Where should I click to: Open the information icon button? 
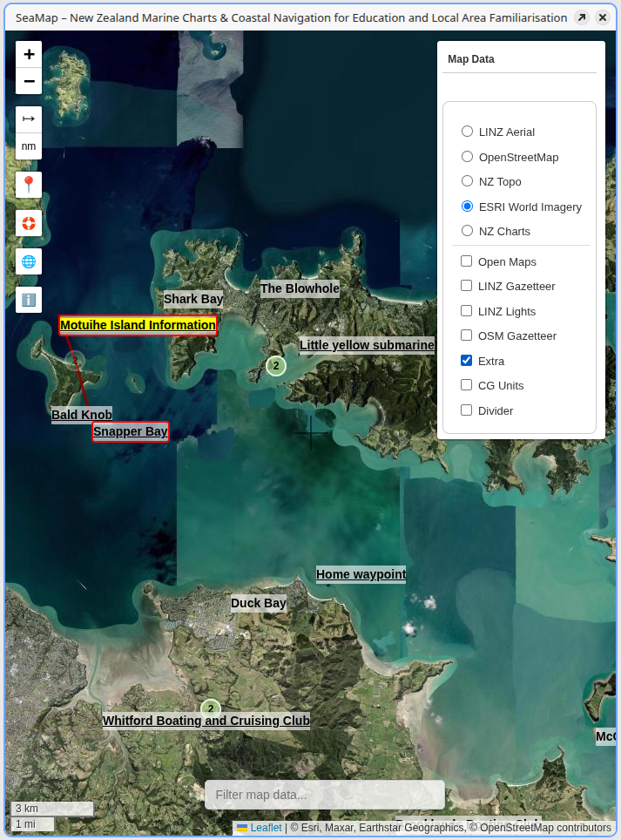(x=29, y=300)
